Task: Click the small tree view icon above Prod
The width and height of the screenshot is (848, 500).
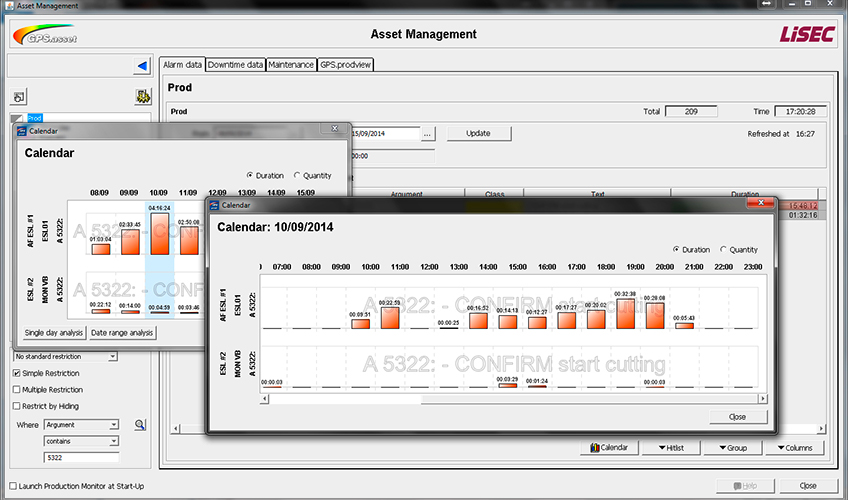Action: tap(19, 98)
